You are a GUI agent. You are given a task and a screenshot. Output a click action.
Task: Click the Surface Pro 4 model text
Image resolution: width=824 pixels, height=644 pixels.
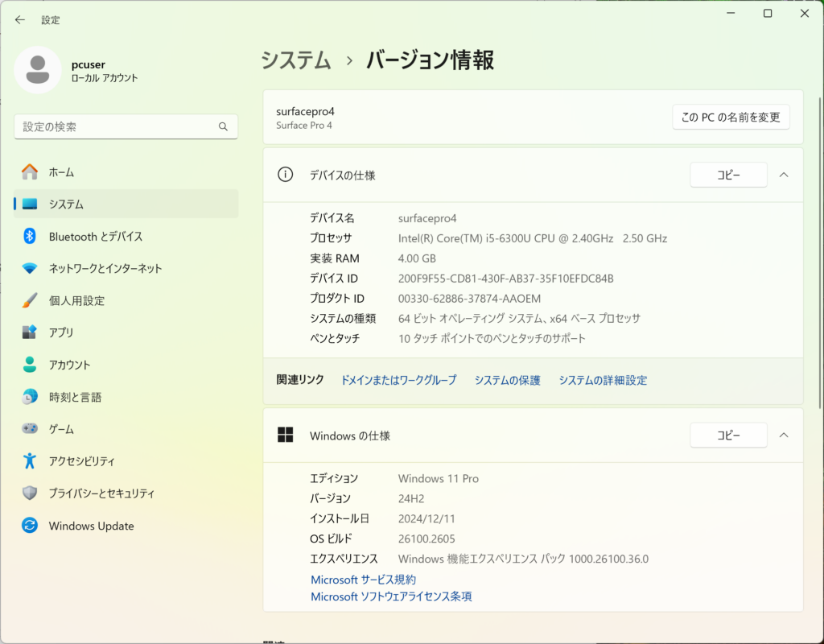coord(303,125)
